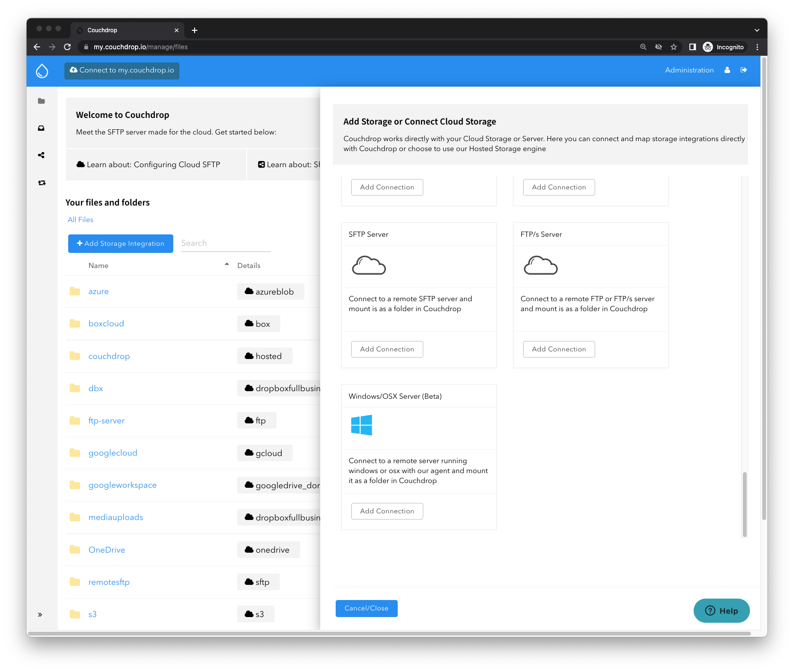This screenshot has height=672, width=794.
Task: Reload the page
Action: (67, 47)
